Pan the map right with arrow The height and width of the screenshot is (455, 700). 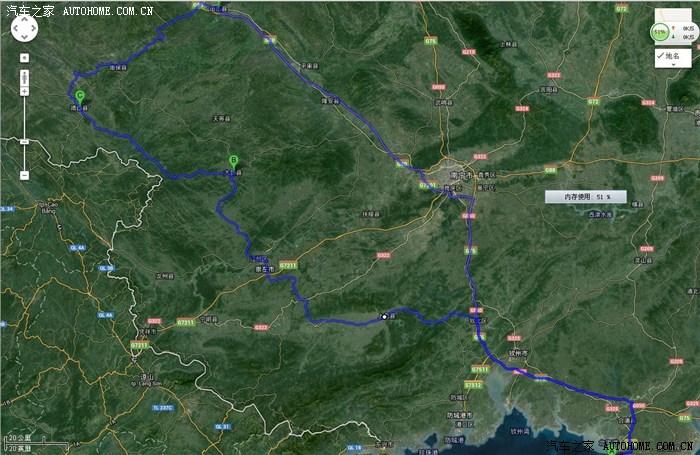[x=34, y=29]
